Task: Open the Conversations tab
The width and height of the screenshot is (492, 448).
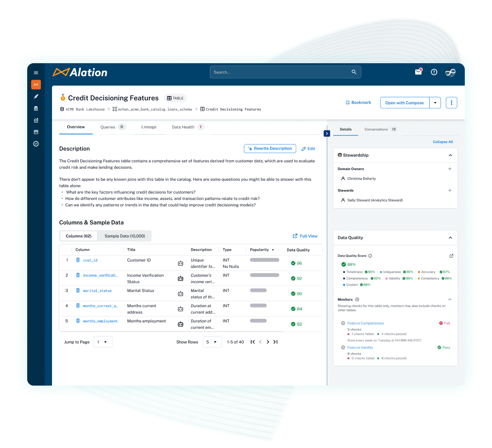Action: point(376,129)
